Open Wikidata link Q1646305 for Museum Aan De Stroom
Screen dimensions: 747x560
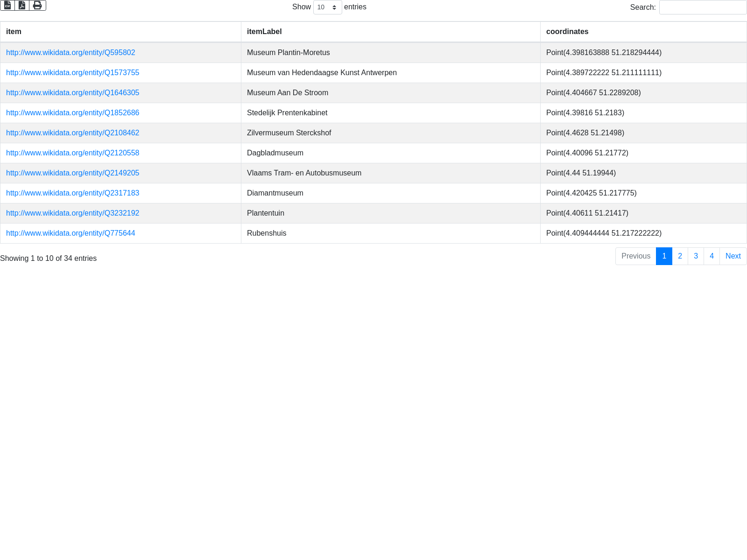(72, 93)
